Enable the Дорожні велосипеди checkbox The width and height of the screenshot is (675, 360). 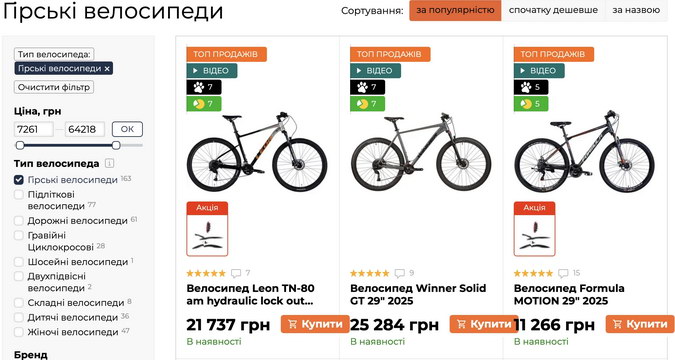[x=19, y=221]
